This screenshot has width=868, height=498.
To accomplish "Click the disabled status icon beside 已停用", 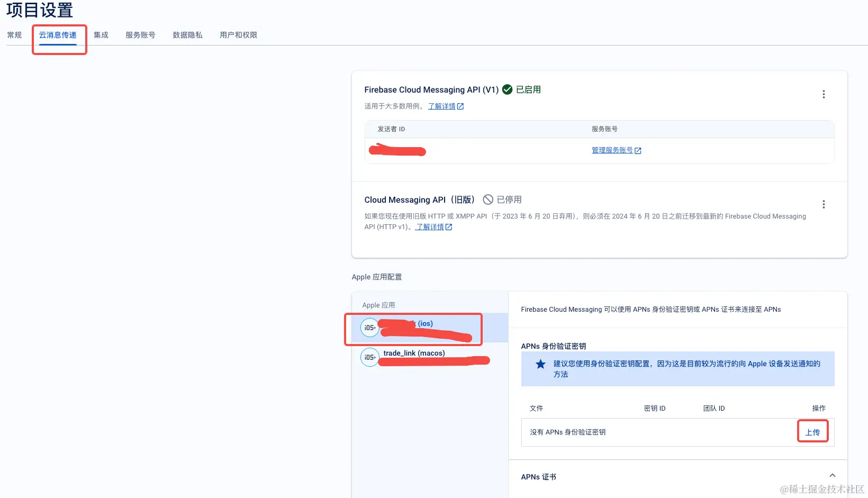I will pyautogui.click(x=488, y=200).
